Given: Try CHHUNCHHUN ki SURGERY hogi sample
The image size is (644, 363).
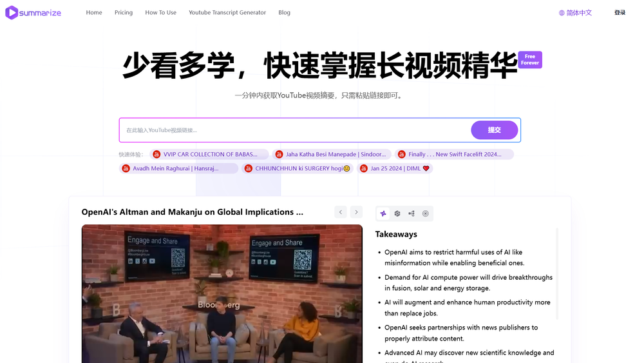Looking at the screenshot, I should point(298,168).
